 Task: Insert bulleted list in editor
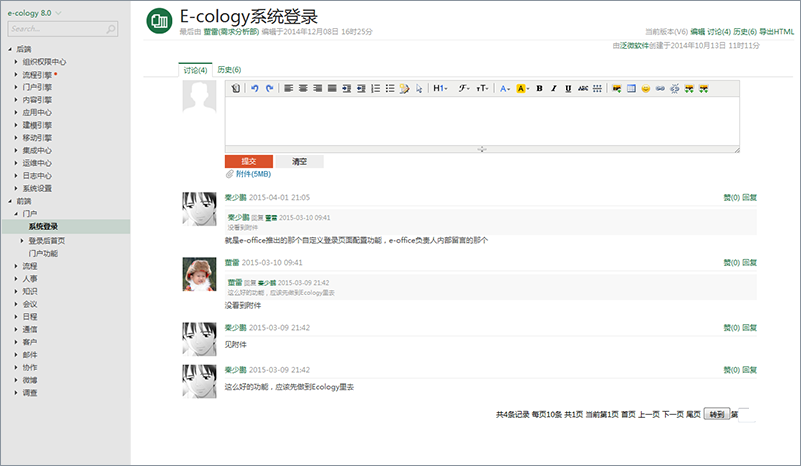point(390,88)
